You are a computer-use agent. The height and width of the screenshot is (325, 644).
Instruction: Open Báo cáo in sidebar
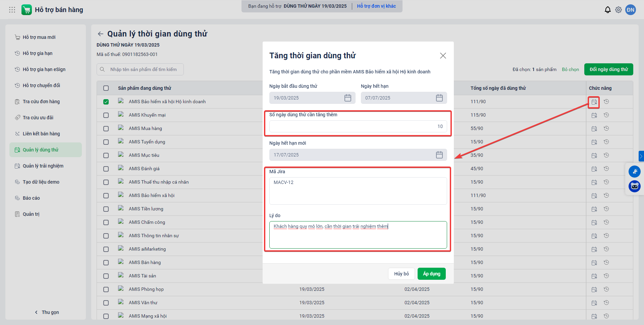click(46, 198)
